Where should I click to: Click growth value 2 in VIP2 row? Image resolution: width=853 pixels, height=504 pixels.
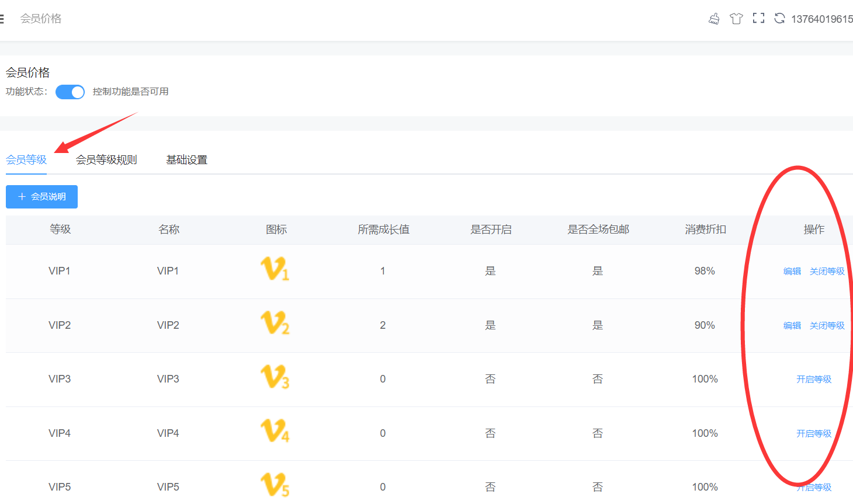(383, 325)
